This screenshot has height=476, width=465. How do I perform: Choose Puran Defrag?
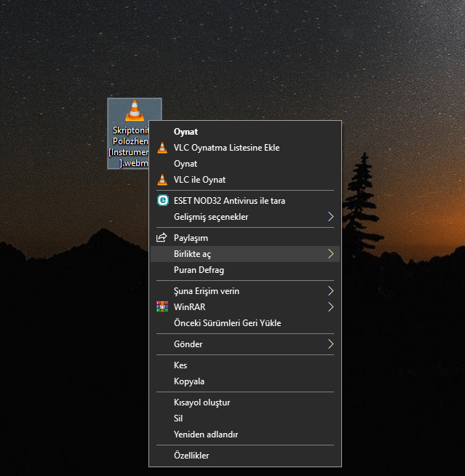coord(245,270)
